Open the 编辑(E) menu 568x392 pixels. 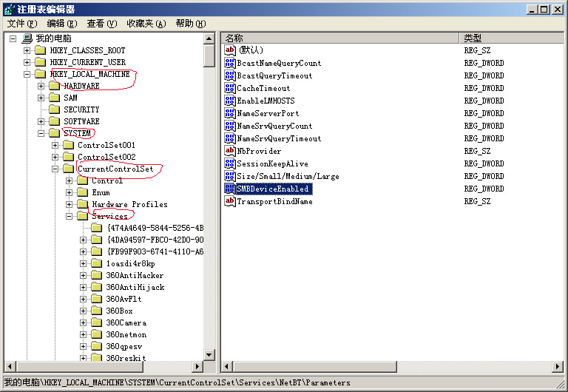coord(62,24)
